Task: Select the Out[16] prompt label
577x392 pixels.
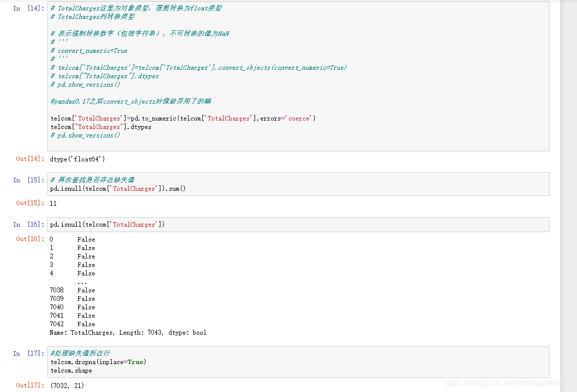Action: coord(30,239)
